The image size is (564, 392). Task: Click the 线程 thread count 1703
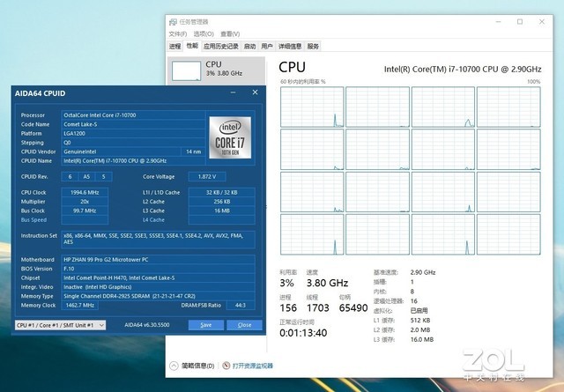pos(317,307)
